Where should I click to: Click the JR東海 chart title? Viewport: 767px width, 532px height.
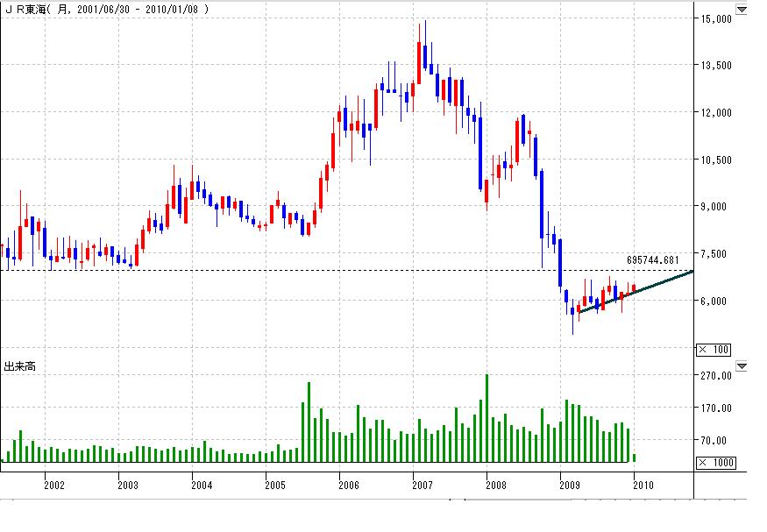click(x=25, y=9)
